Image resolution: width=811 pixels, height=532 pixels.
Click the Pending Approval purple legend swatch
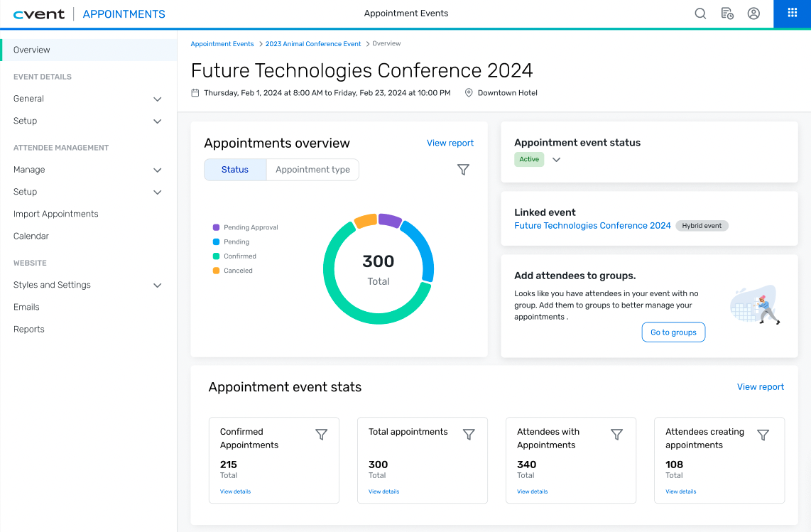point(216,227)
